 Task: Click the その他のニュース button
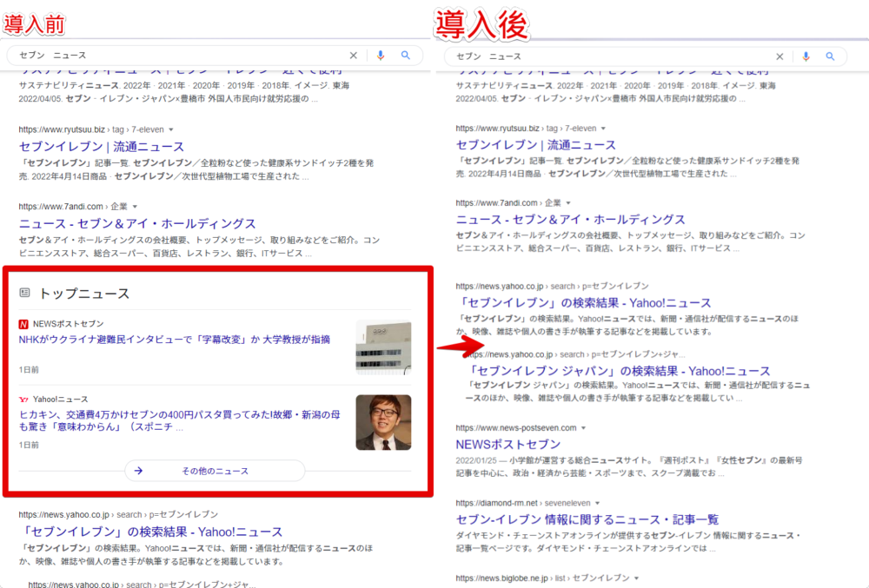(x=215, y=471)
